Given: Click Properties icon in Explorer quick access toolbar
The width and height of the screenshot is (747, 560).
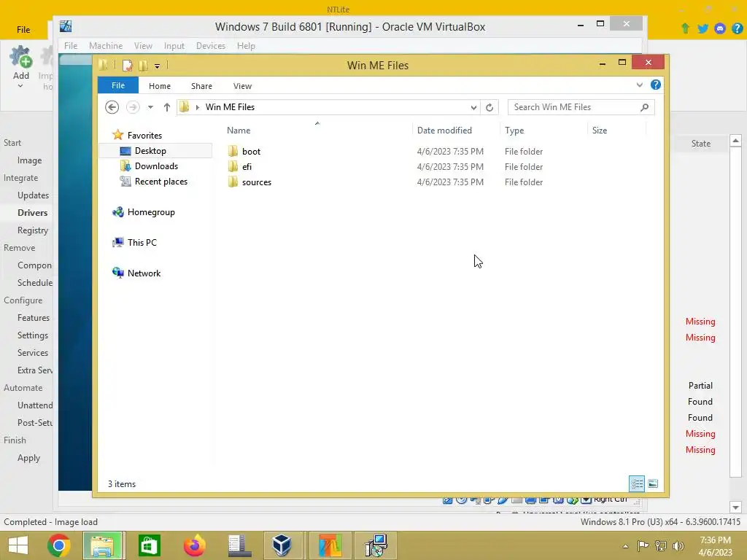Looking at the screenshot, I should tap(127, 65).
